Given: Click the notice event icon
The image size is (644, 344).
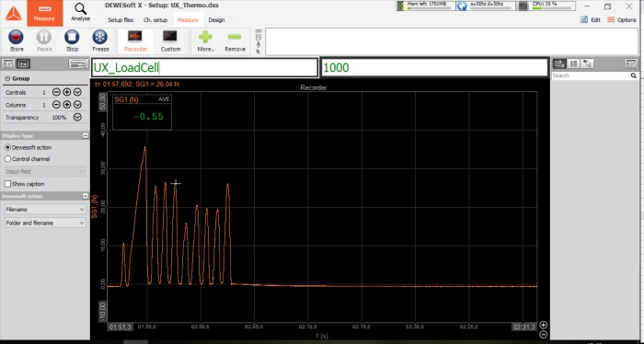Looking at the screenshot, I should tap(259, 37).
